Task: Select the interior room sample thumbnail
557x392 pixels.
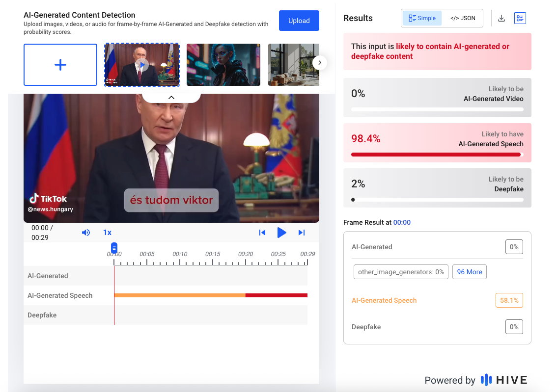Action: 290,65
